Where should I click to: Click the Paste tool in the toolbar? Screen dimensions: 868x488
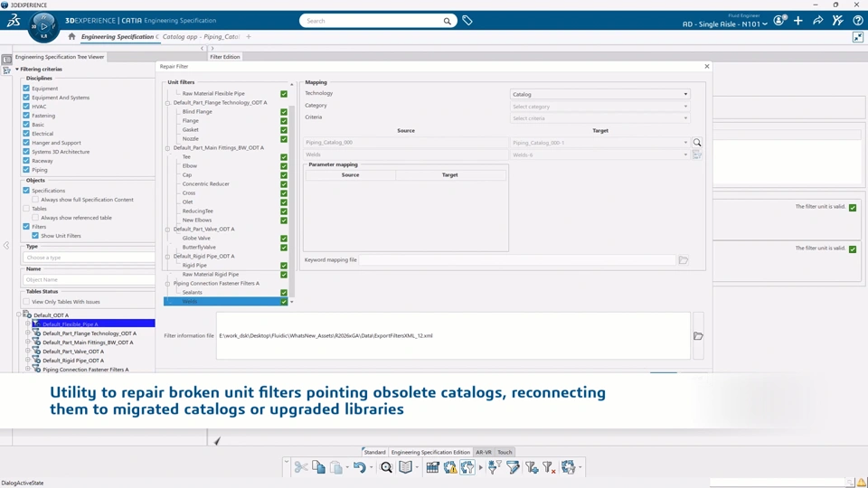coord(336,467)
